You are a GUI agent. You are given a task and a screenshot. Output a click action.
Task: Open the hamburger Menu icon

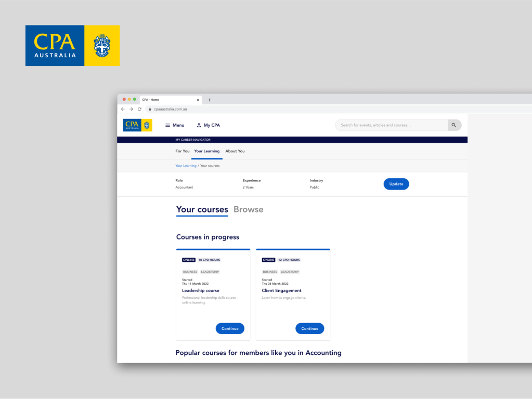(x=168, y=125)
